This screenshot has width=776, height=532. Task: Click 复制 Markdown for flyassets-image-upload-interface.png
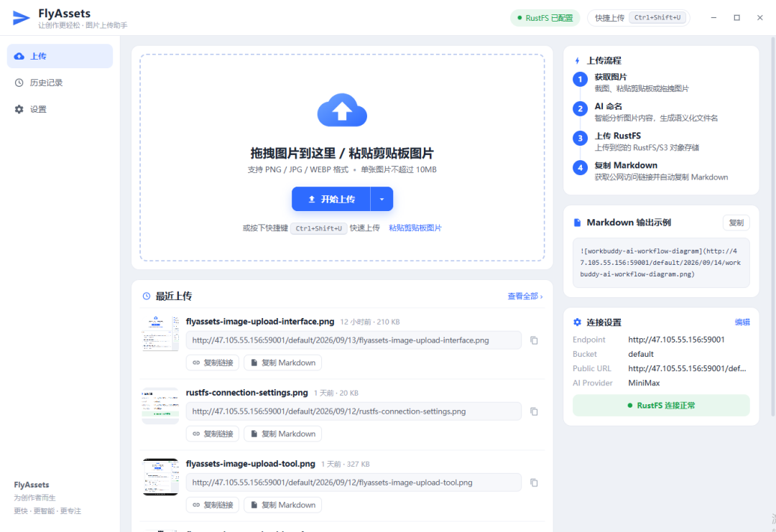tap(282, 363)
